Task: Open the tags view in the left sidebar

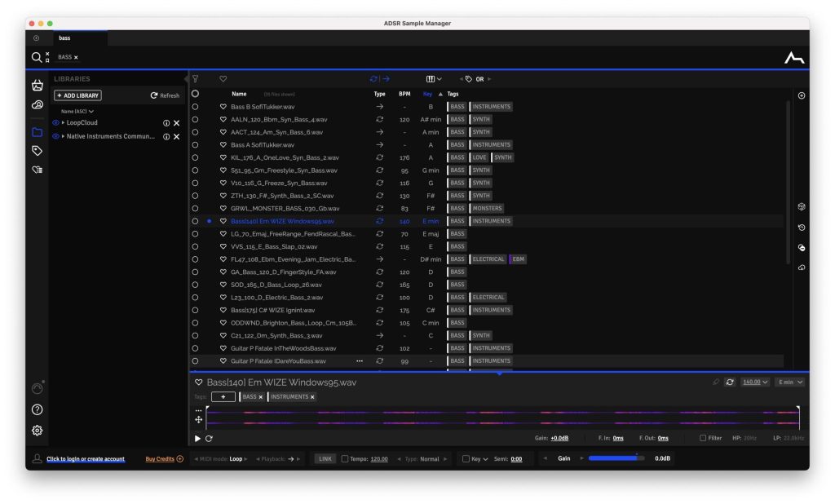Action: click(37, 151)
